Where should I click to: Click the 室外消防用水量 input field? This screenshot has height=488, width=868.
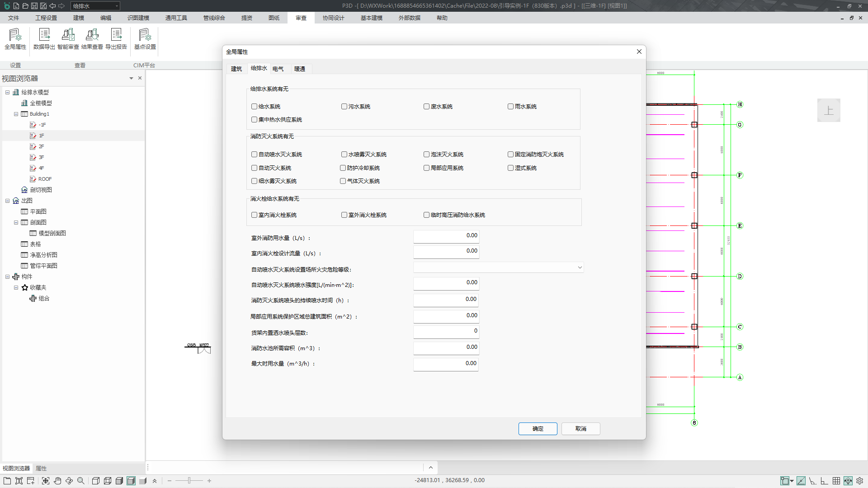pos(446,236)
